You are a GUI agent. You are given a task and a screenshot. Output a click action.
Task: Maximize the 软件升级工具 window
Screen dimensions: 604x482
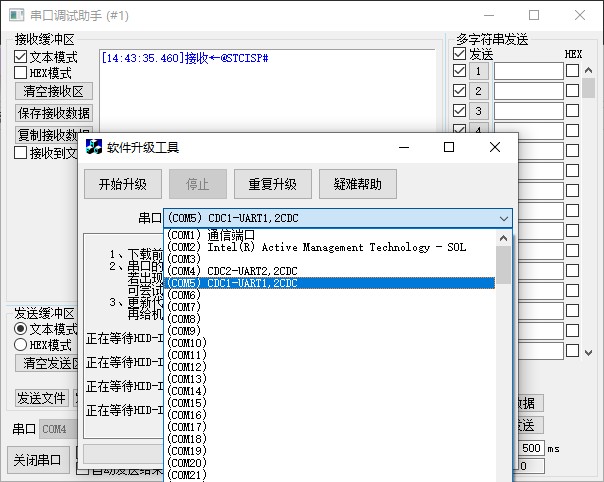449,147
